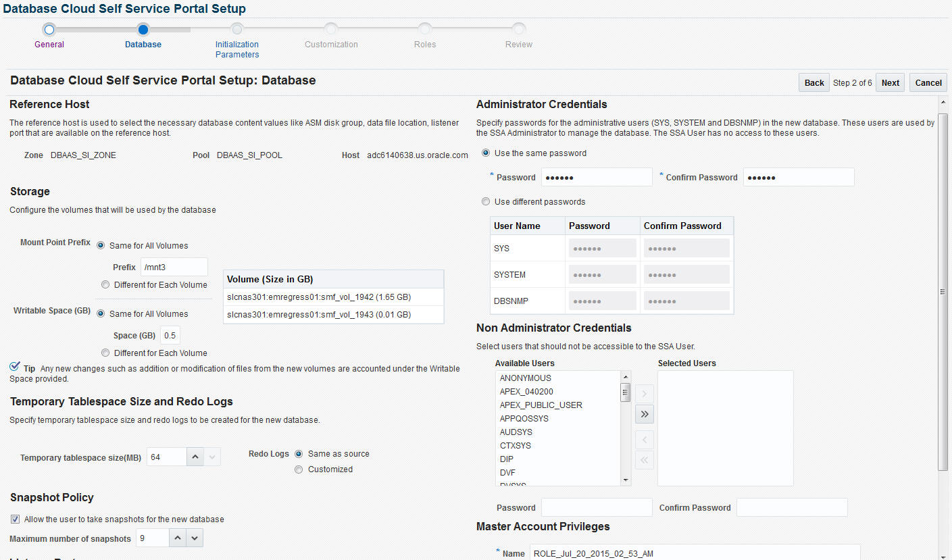Click volume row smf_vol_1943 (0.01 GB)
The height and width of the screenshot is (560, 952).
333,315
